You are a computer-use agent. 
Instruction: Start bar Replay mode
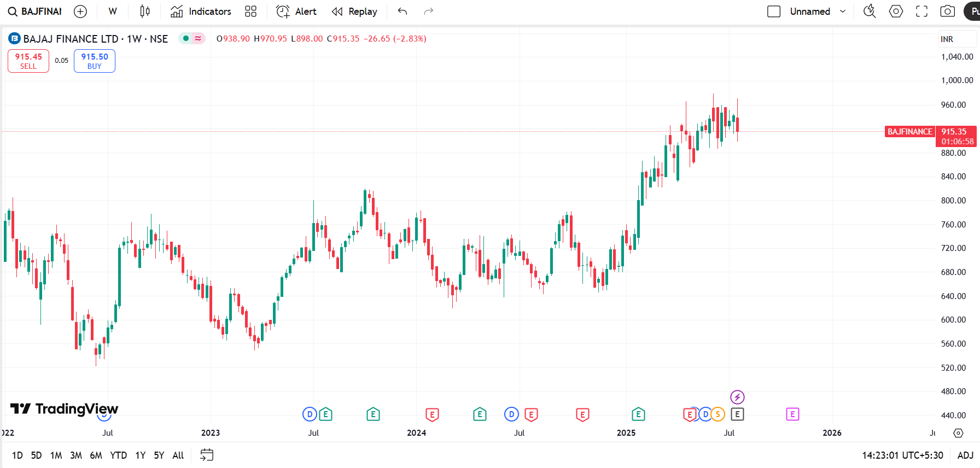coord(354,11)
